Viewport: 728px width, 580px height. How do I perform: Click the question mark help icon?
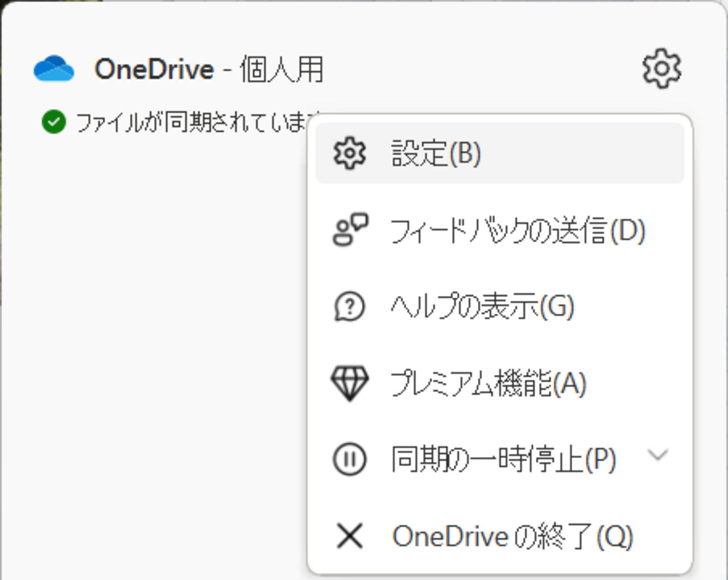pyautogui.click(x=349, y=307)
